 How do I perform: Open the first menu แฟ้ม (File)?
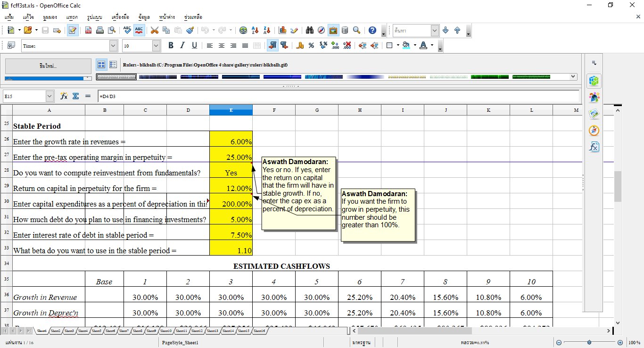click(9, 17)
